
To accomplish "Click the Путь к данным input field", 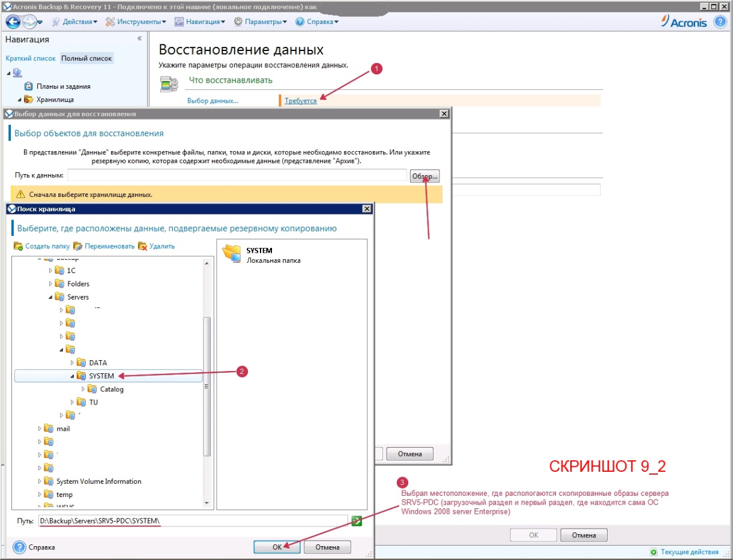I will click(237, 175).
